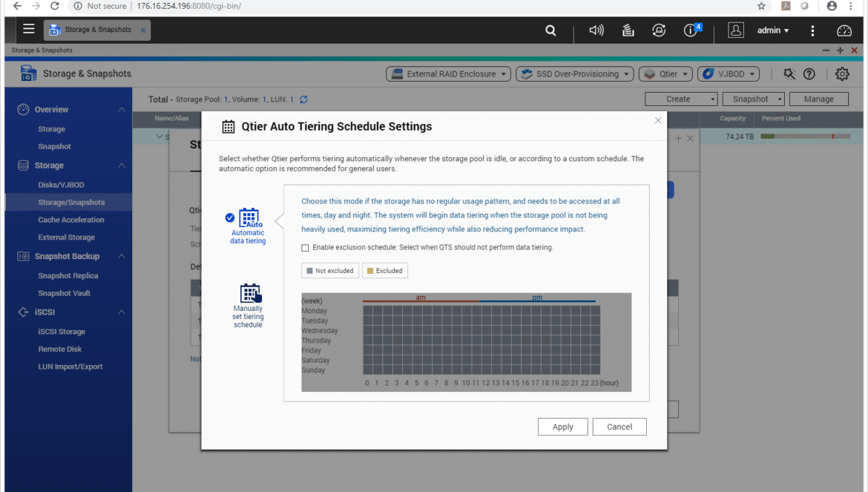Click the Storage & Snapshots app logo
The image size is (868, 492).
pyautogui.click(x=28, y=73)
